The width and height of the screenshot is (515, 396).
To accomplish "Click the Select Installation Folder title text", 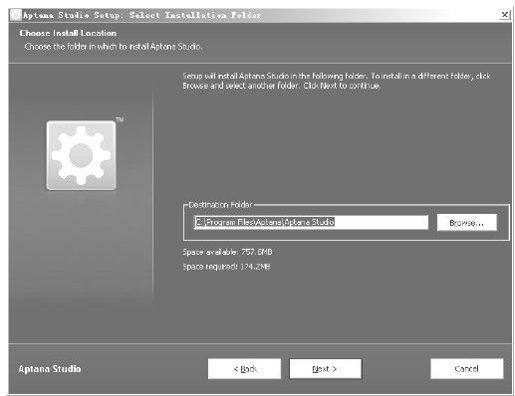I will tap(195, 15).
